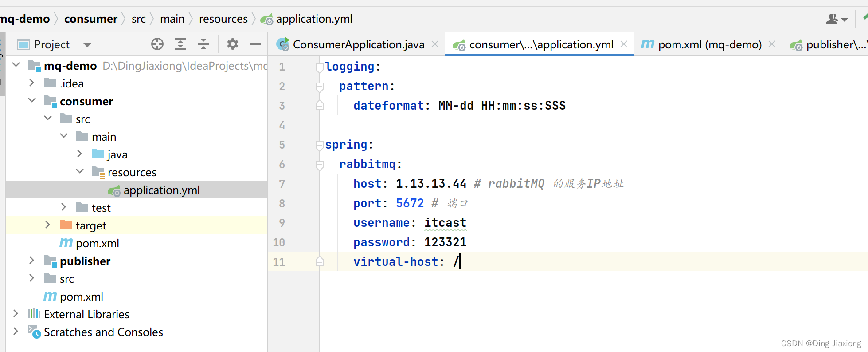The width and height of the screenshot is (868, 352).
Task: Expand the publisher module node
Action: pyautogui.click(x=31, y=260)
